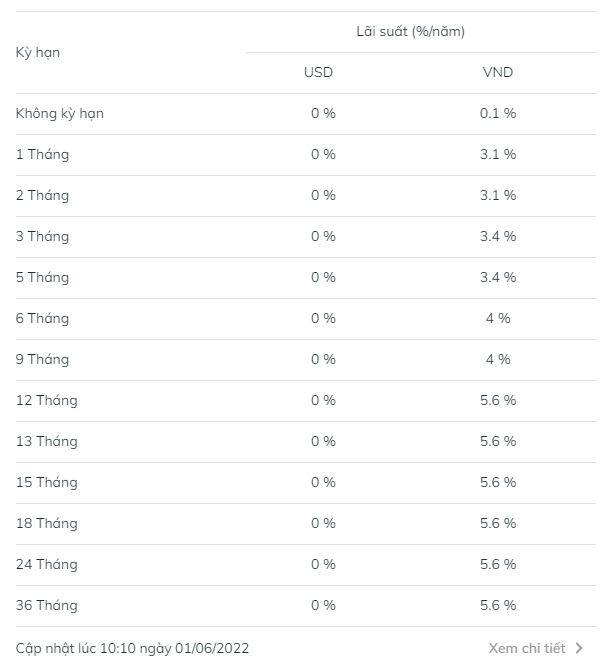Click the USD rate for 13 Tháng

(323, 441)
